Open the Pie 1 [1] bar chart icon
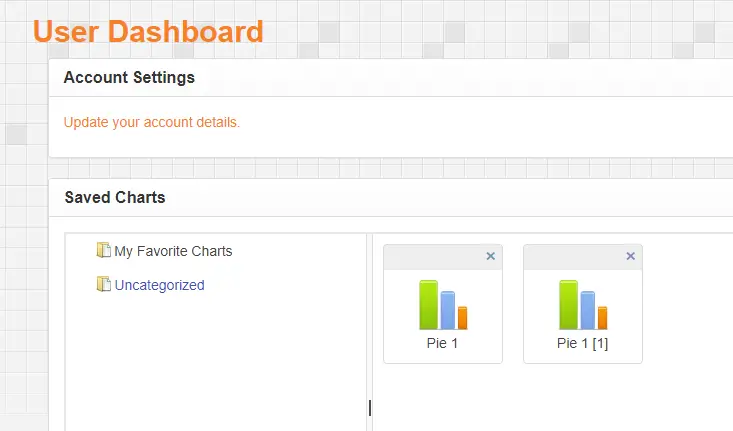 pyautogui.click(x=583, y=305)
